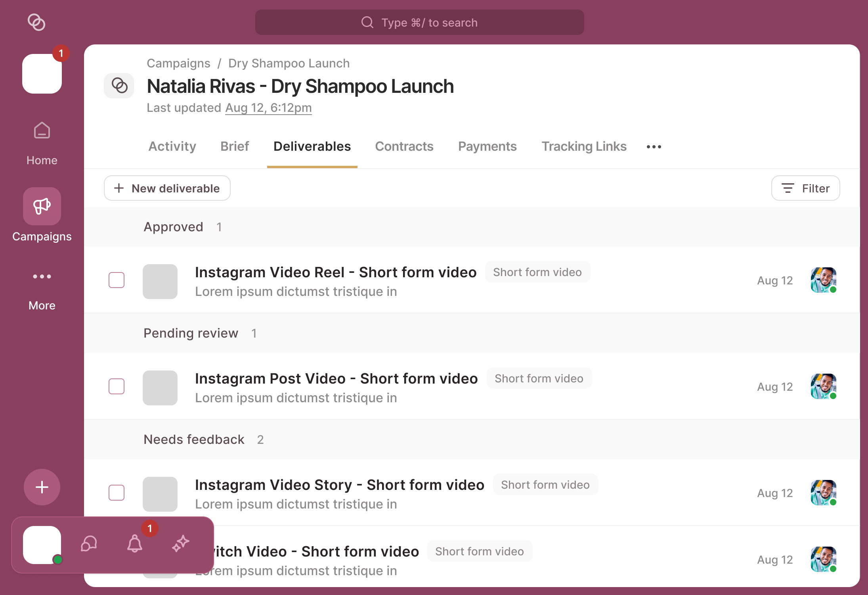Open the Filter options

coord(805,188)
